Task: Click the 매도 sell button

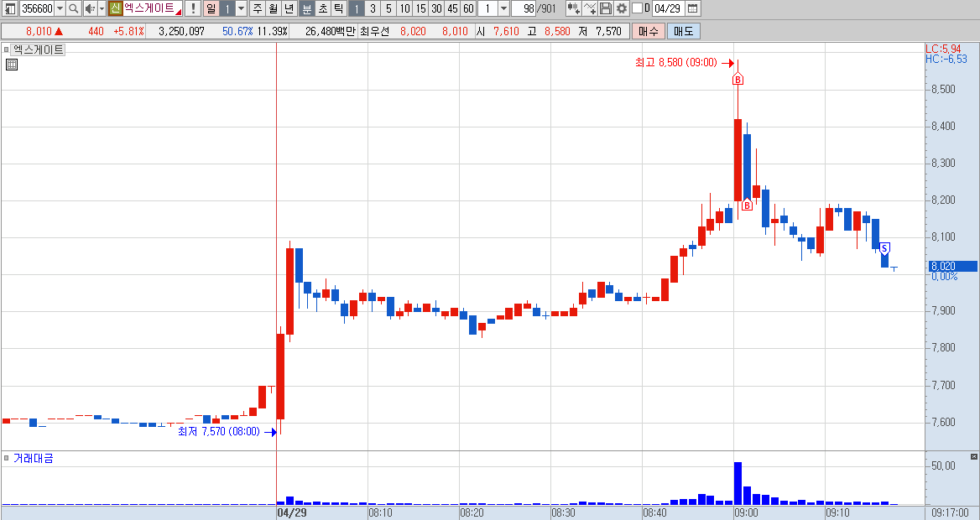Action: click(x=683, y=31)
